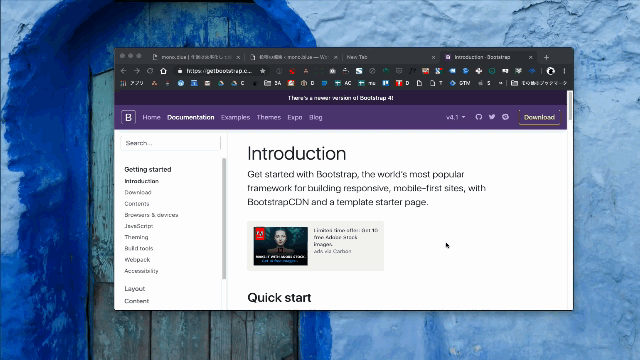Open the Contents sidebar link
The width and height of the screenshot is (640, 360).
click(137, 204)
